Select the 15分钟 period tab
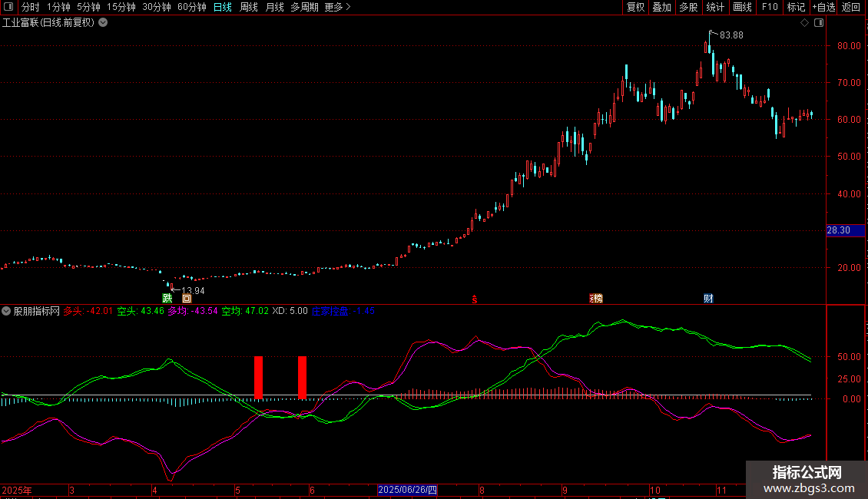The width and height of the screenshot is (868, 499). [x=121, y=7]
